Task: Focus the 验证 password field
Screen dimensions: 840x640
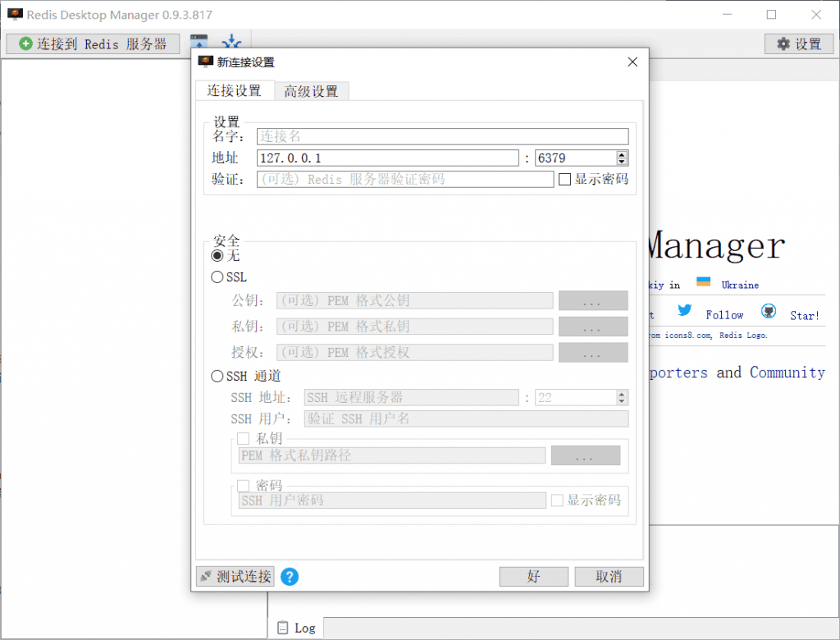Action: pyautogui.click(x=405, y=179)
